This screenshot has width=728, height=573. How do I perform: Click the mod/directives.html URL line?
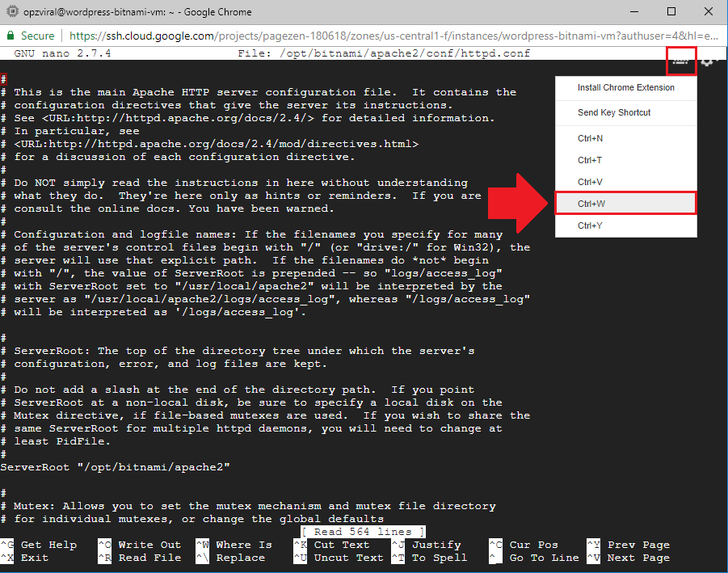tap(217, 144)
